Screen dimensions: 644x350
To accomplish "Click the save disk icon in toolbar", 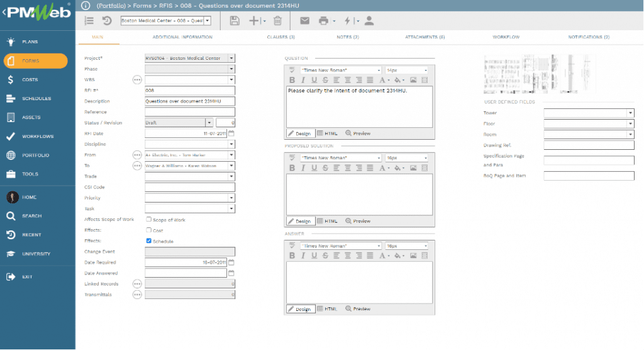I will pyautogui.click(x=235, y=21).
